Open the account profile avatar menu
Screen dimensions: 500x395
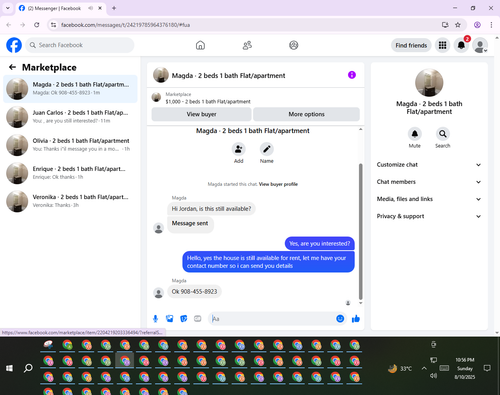[480, 45]
